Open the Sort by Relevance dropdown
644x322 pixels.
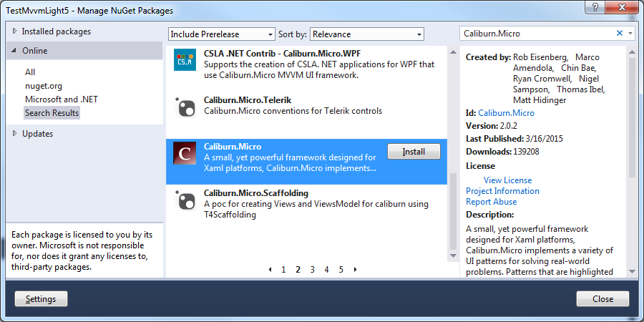tap(367, 34)
